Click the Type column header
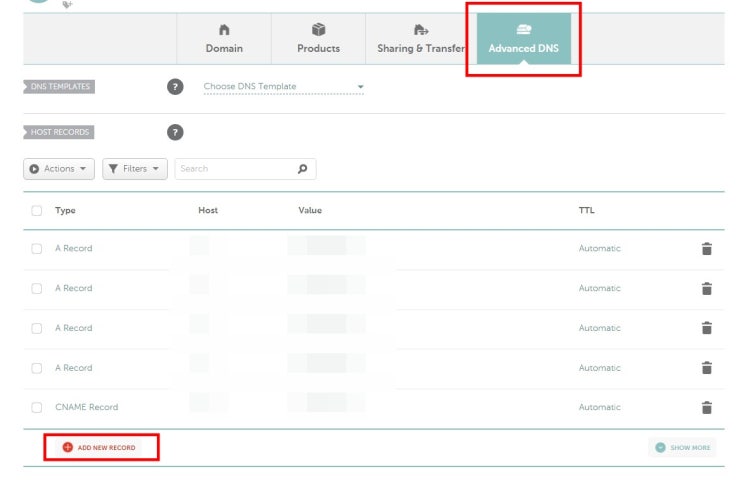743x481 pixels. pyautogui.click(x=65, y=210)
